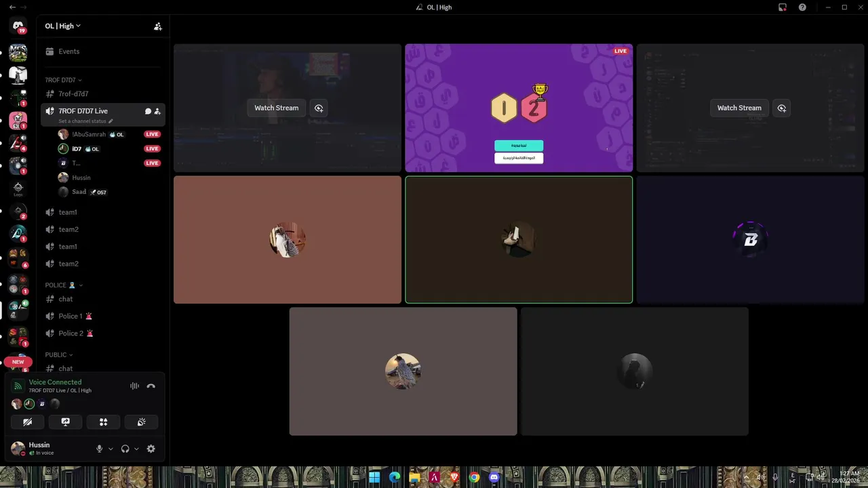
Task: Focus the purple B logo participant tile
Action: point(751,239)
